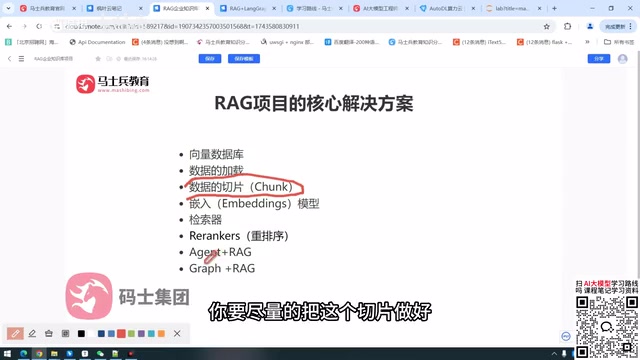Switch to the AI大模型工程师 tab

coord(381,8)
